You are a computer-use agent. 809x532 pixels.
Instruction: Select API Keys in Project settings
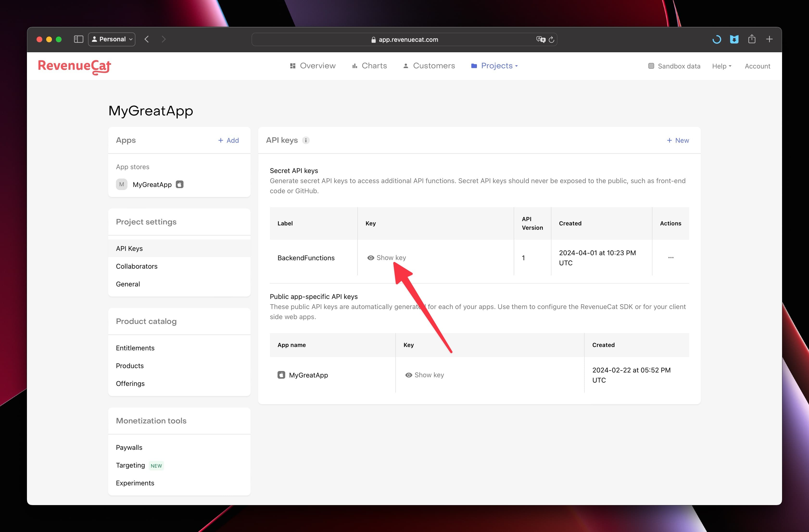click(179, 248)
